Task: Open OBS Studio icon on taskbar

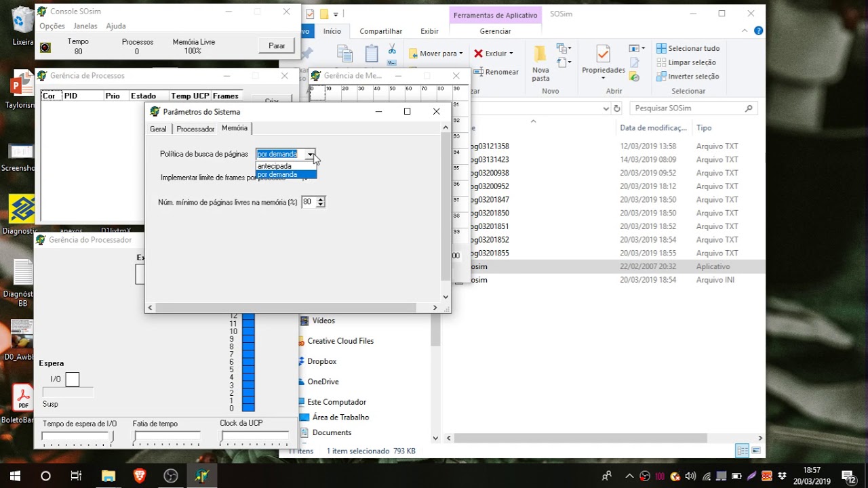Action: click(171, 476)
